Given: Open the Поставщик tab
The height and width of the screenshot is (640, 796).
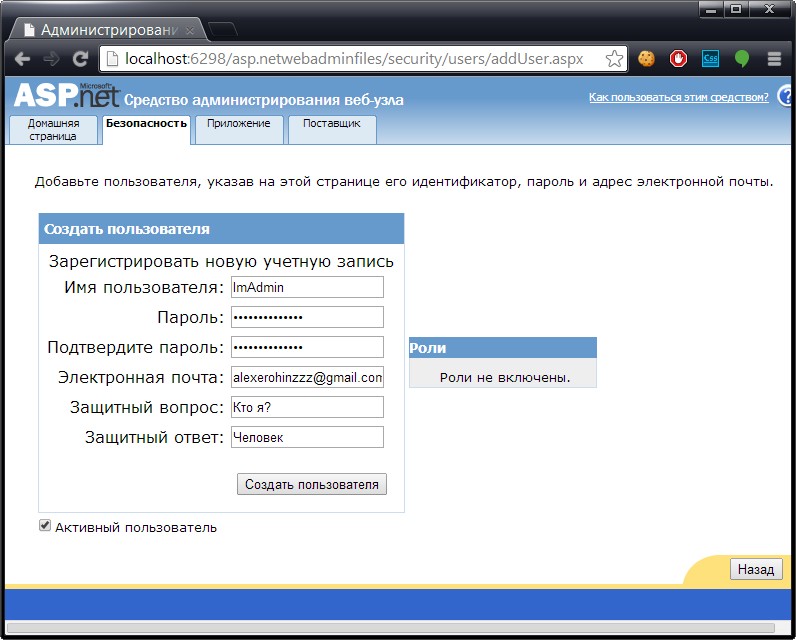Looking at the screenshot, I should 332,129.
